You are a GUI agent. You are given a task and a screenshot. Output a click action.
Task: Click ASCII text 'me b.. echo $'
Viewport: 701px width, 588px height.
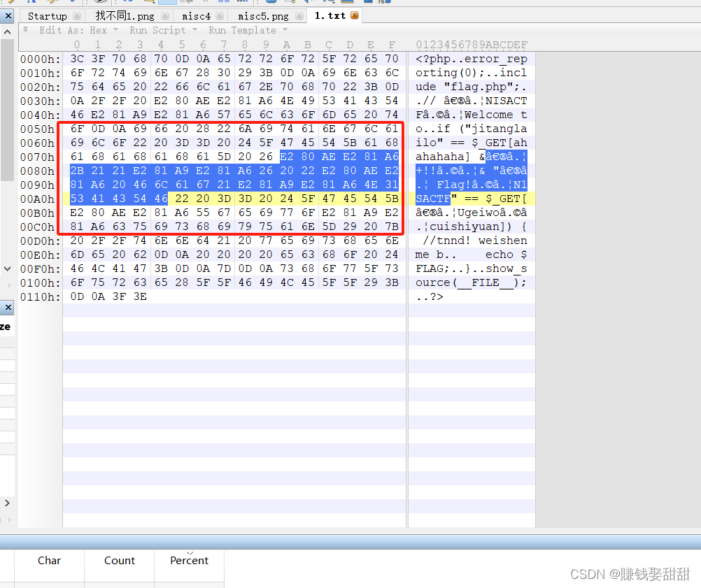472,254
